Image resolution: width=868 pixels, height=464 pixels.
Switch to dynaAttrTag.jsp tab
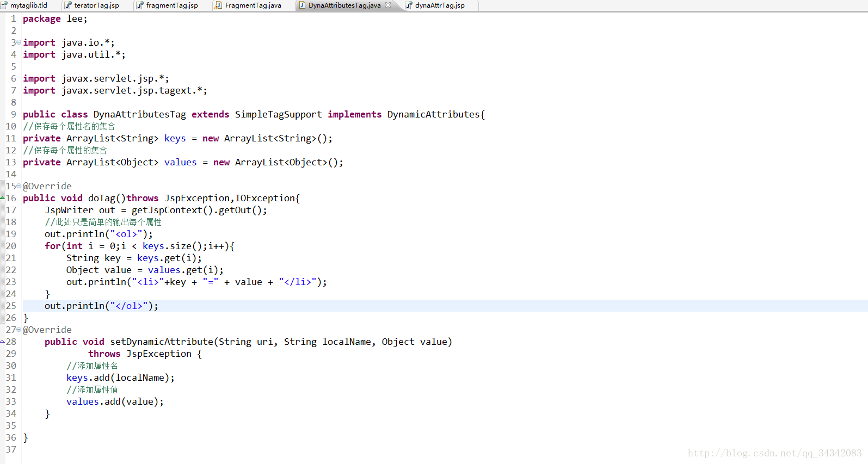pyautogui.click(x=440, y=5)
